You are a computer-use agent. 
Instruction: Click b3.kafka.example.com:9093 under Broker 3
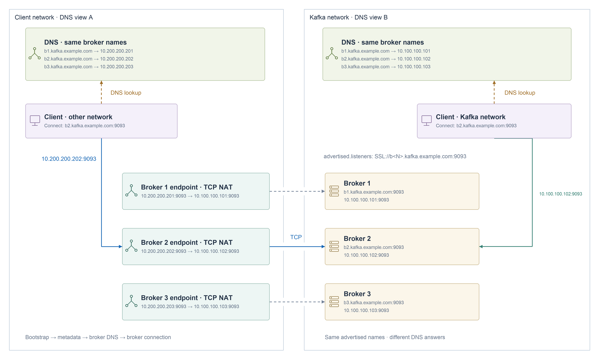click(374, 303)
